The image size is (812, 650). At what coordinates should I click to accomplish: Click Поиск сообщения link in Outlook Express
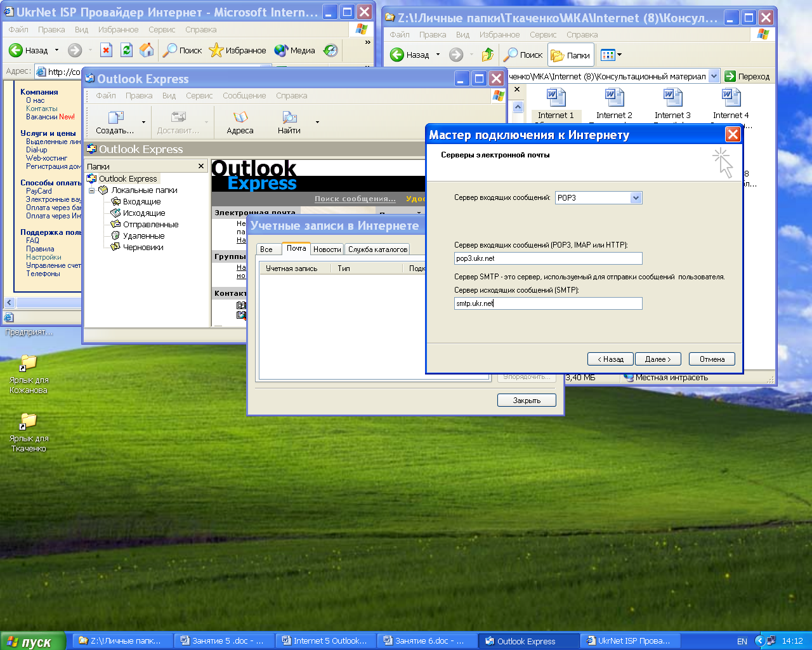(x=355, y=199)
